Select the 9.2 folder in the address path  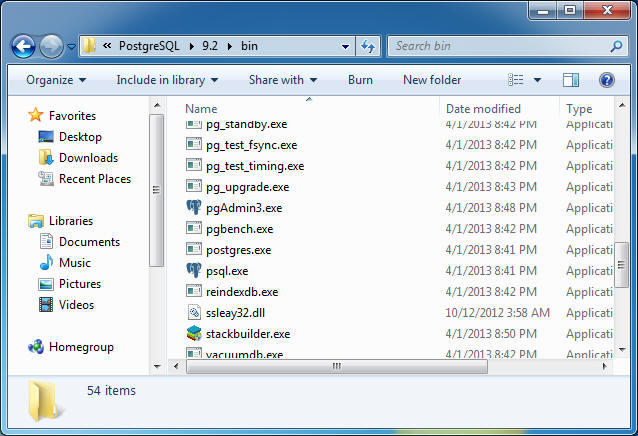pyautogui.click(x=210, y=46)
